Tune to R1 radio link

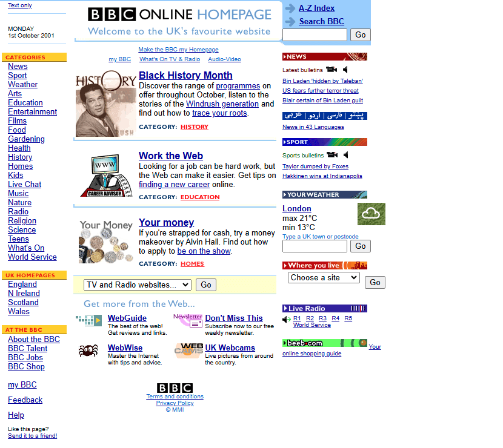tap(297, 318)
